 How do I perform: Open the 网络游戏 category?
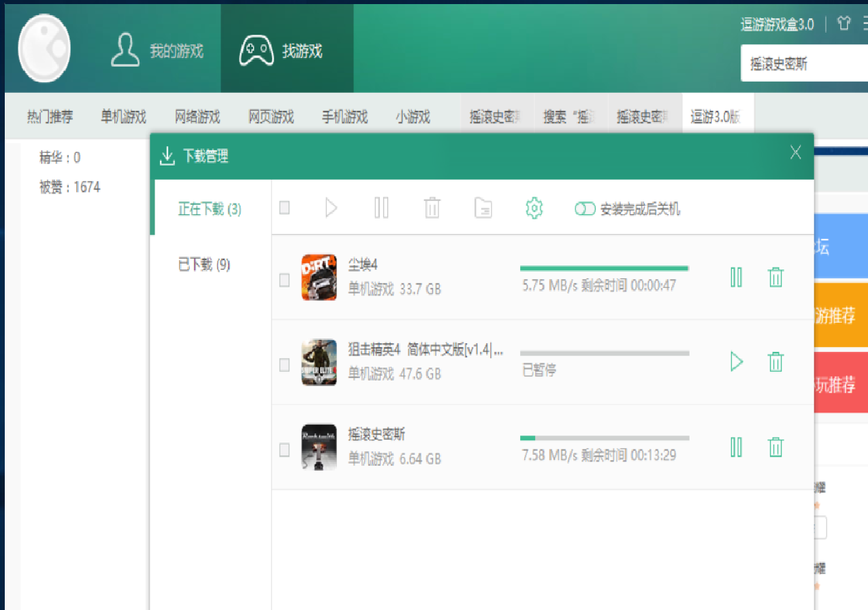click(x=197, y=116)
